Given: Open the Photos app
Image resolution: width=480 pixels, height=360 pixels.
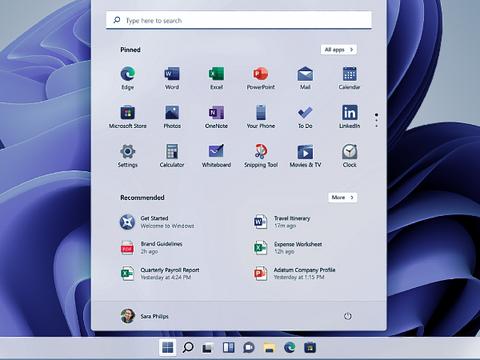Looking at the screenshot, I should coord(172,117).
